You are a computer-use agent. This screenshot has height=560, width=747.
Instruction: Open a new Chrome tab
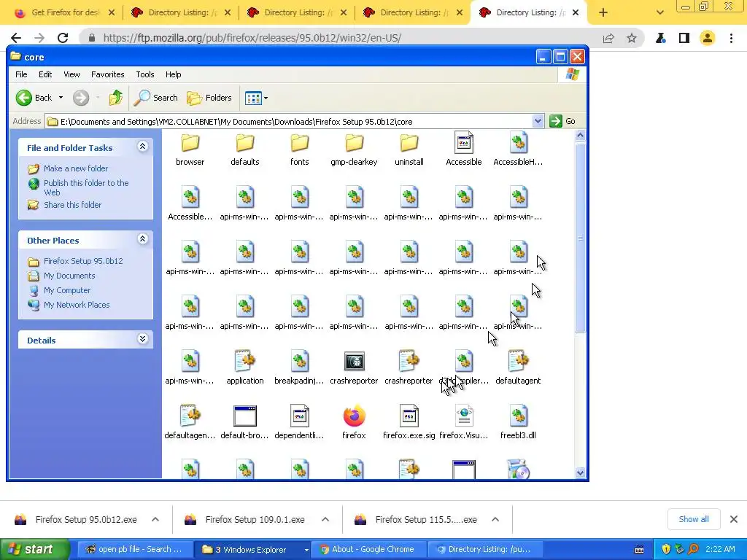pos(603,12)
